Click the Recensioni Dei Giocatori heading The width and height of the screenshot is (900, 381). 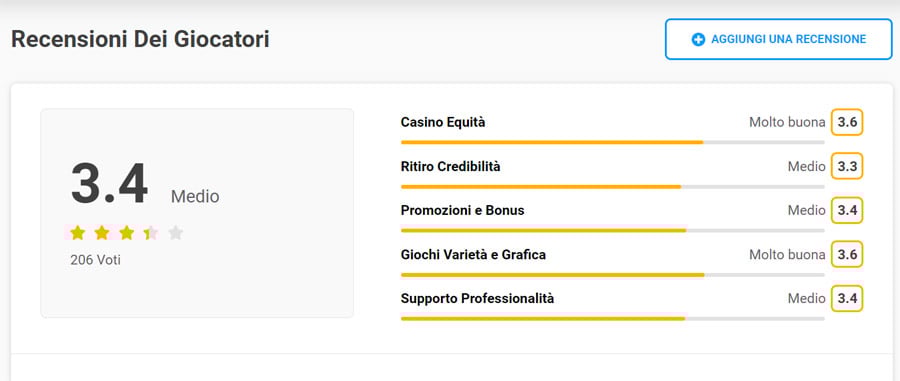pos(140,40)
